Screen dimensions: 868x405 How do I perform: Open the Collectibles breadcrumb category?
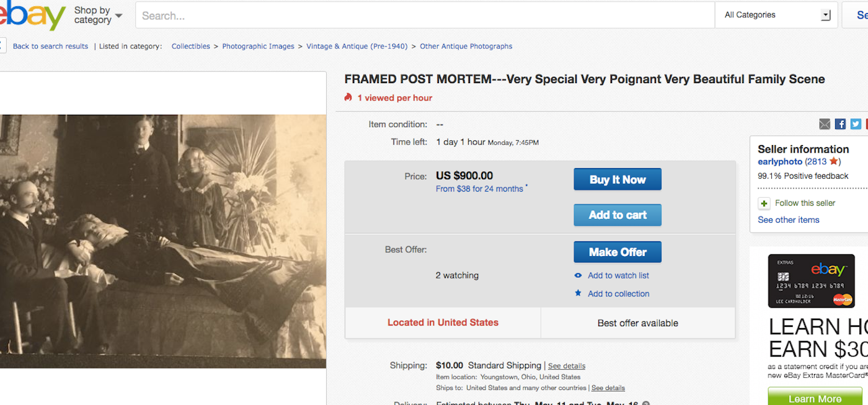click(x=190, y=47)
